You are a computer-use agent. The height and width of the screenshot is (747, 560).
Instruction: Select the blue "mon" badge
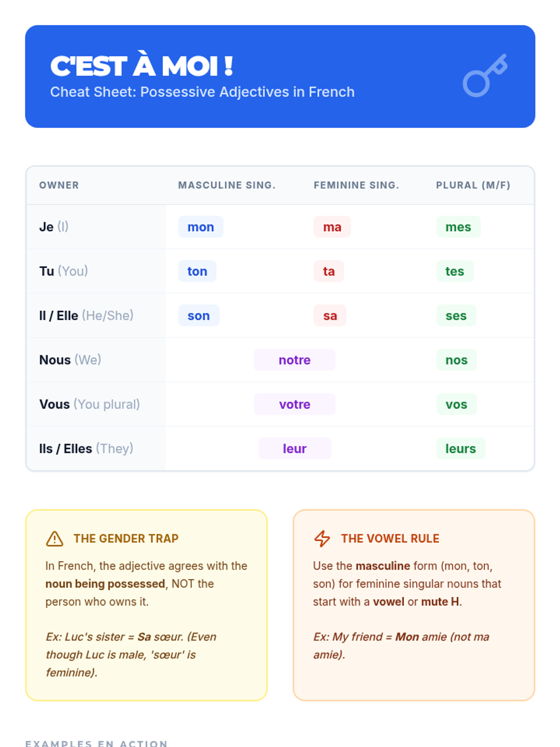click(x=201, y=227)
